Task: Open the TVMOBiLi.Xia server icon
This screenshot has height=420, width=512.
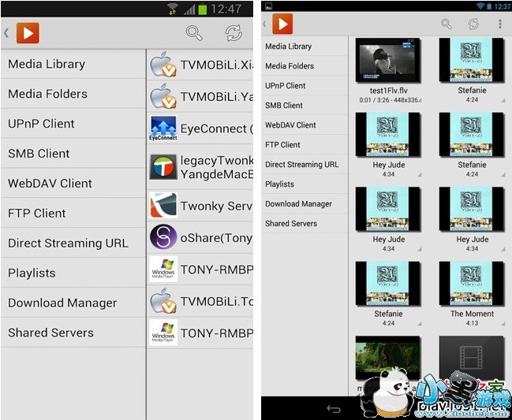Action: pos(163,65)
